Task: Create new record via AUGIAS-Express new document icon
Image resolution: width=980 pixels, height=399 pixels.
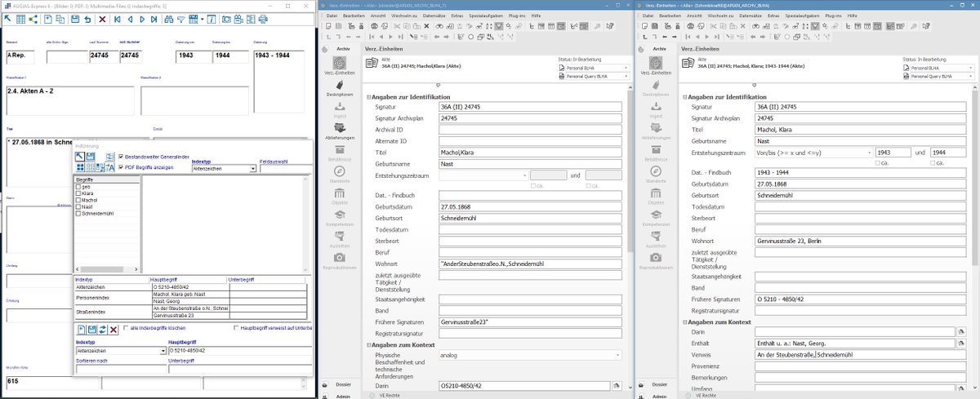Action: (x=47, y=19)
